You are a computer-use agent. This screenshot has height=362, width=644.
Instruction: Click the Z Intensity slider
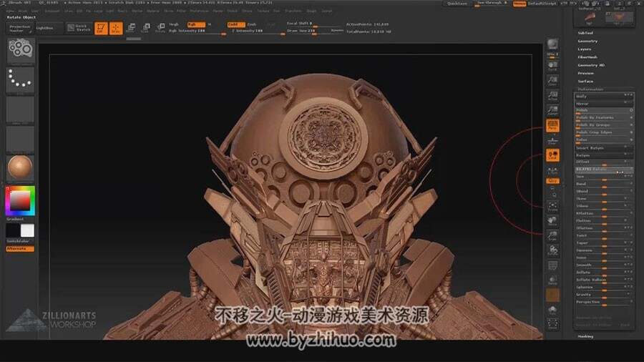click(x=257, y=31)
